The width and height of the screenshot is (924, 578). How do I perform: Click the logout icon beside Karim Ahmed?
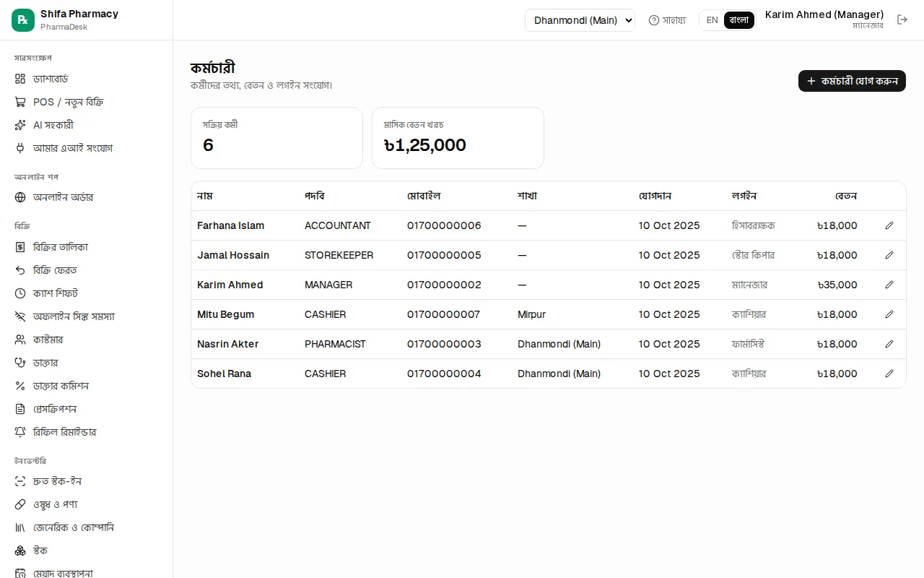[x=902, y=20]
